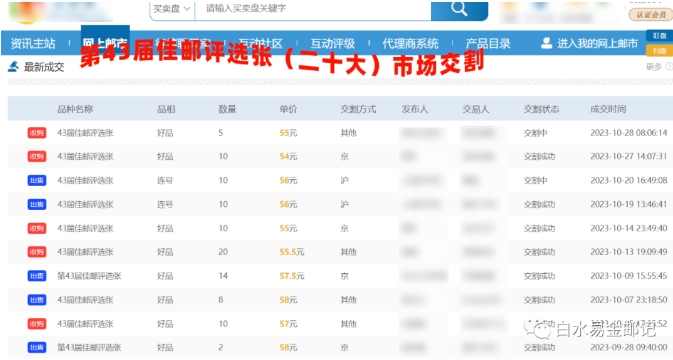
Task: Click the blue search magnifier button
Action: coord(459,9)
